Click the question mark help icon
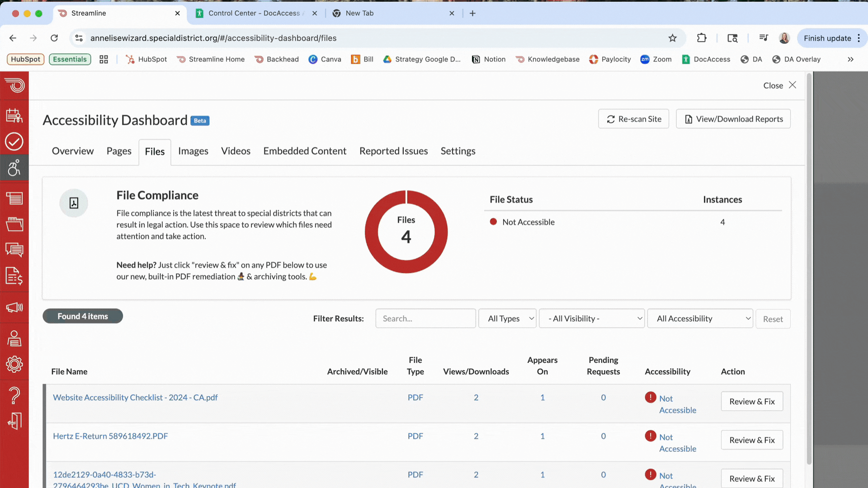This screenshot has width=868, height=488. pos(15,395)
